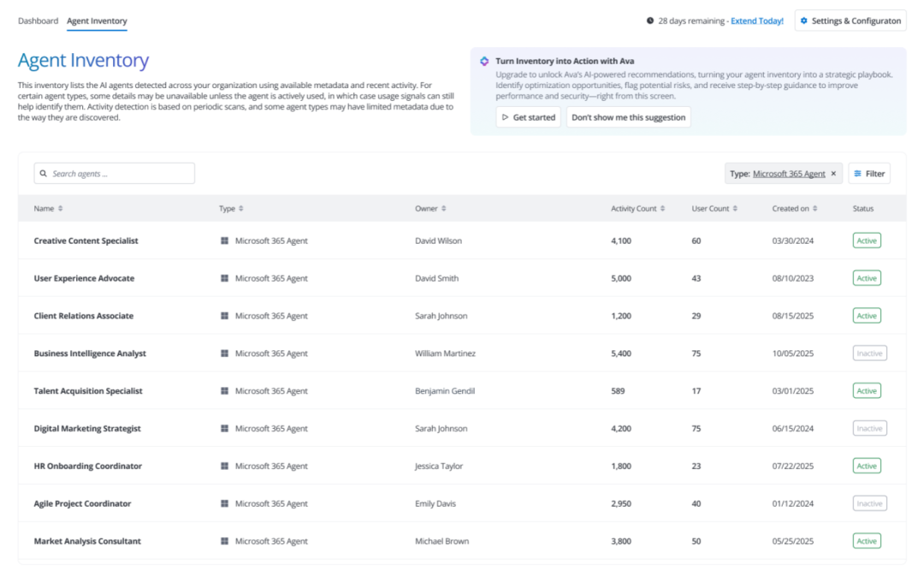Image resolution: width=924 pixels, height=576 pixels.
Task: Click Microsoft 365 icon in Talent Acquisition row
Action: coord(224,391)
